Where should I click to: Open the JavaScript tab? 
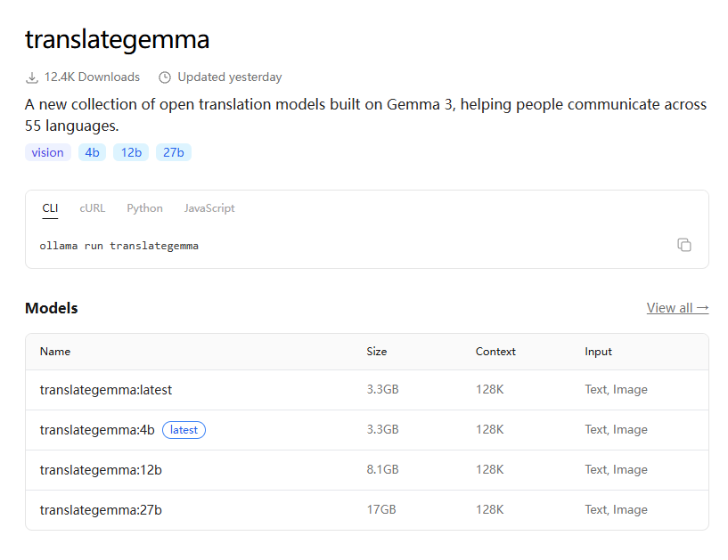click(x=209, y=208)
